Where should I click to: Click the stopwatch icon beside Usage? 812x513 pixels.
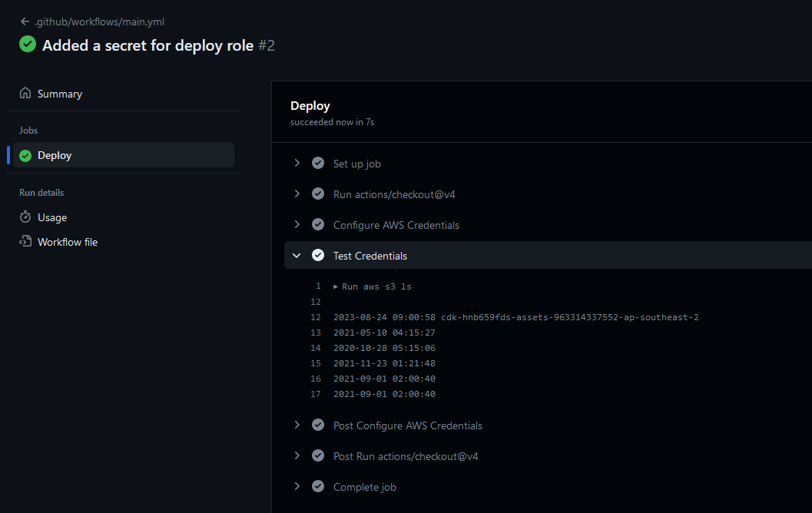coord(25,217)
